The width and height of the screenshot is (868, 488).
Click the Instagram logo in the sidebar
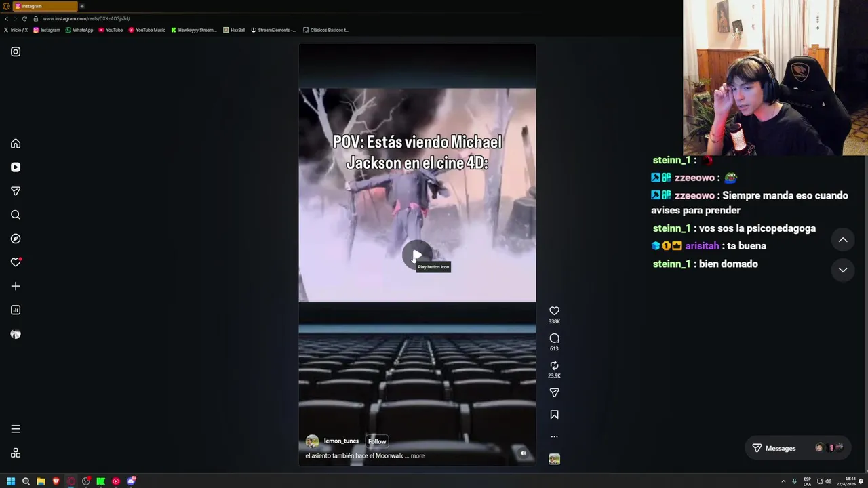click(16, 52)
